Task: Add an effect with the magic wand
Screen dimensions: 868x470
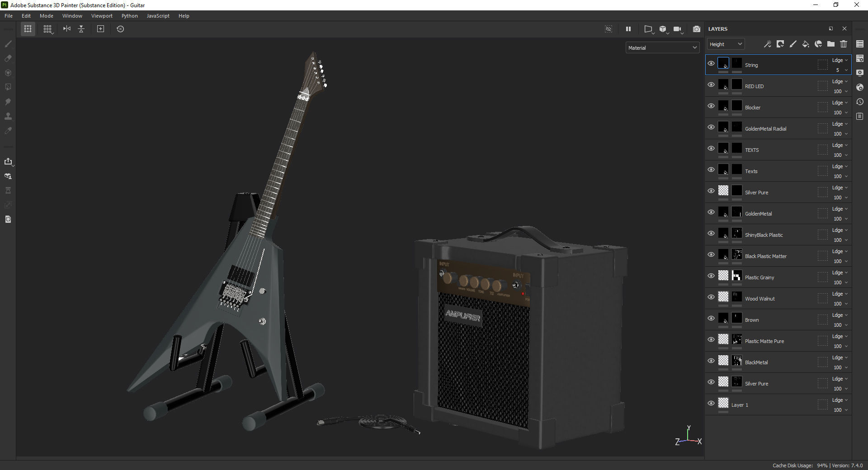Action: [767, 44]
